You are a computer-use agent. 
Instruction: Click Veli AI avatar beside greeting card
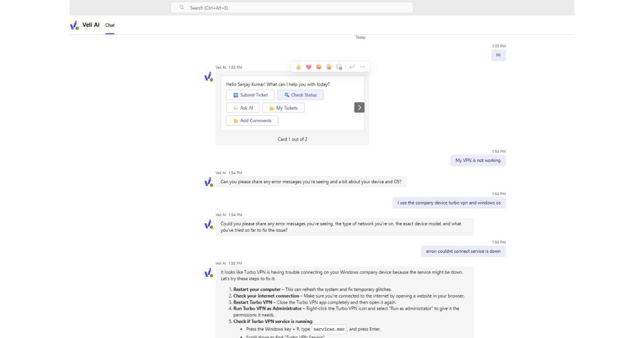[209, 77]
